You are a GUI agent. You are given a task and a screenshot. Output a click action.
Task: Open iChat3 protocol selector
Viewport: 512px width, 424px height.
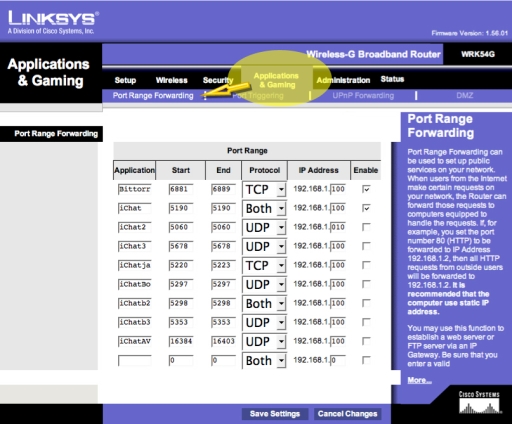tap(264, 246)
